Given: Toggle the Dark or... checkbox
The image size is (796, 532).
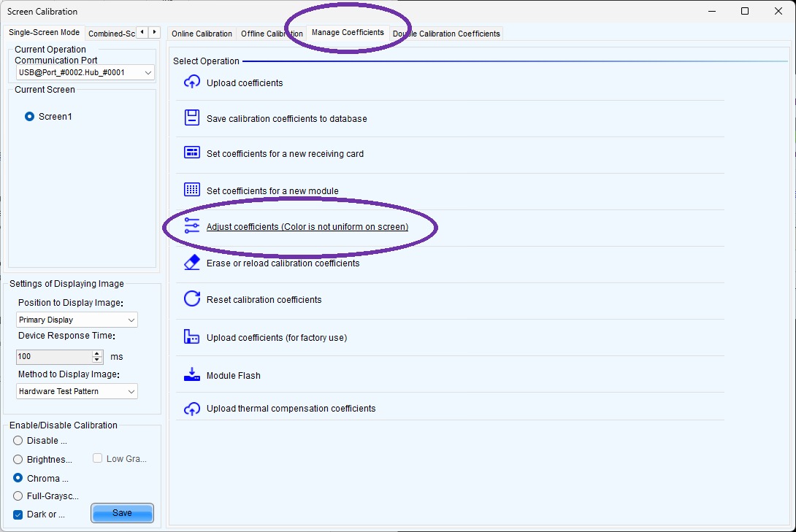Looking at the screenshot, I should coord(18,514).
